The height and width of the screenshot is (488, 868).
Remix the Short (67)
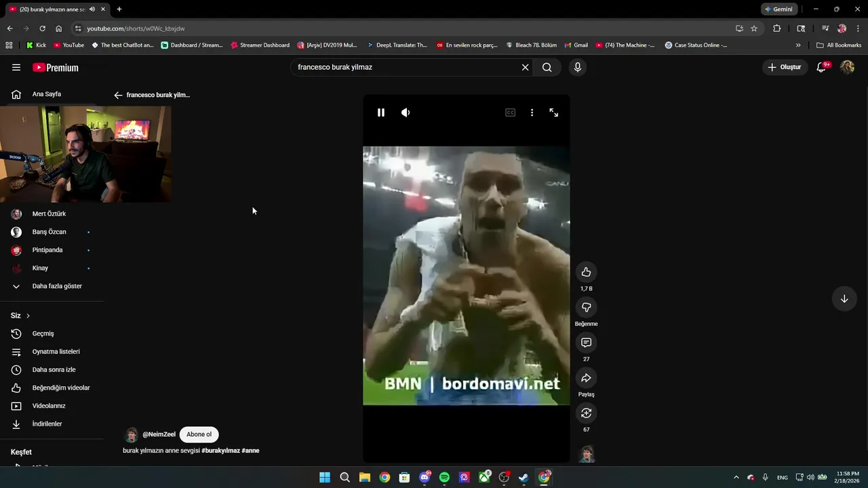coord(586,413)
